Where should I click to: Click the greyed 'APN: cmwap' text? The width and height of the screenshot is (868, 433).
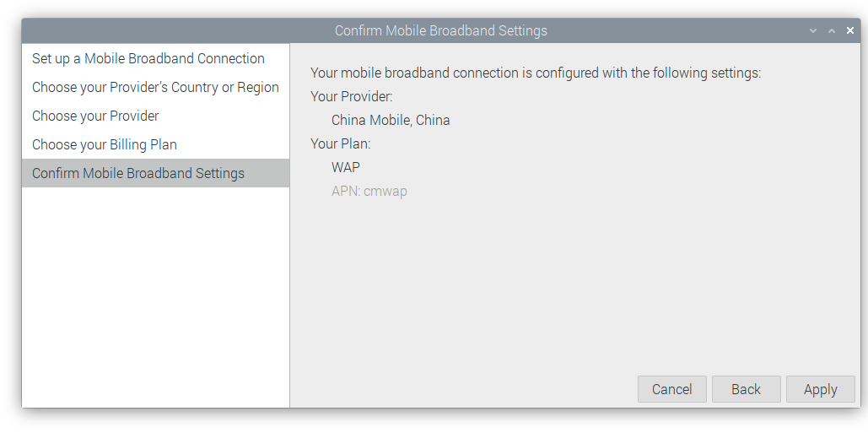click(369, 191)
